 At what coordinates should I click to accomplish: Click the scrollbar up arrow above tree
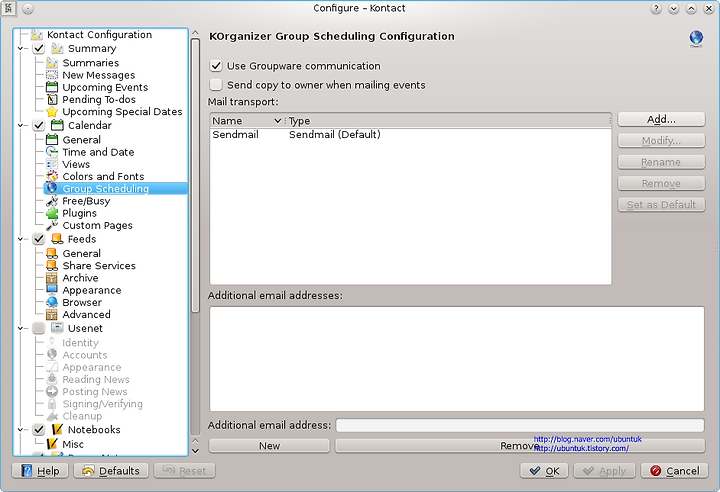pos(195,33)
